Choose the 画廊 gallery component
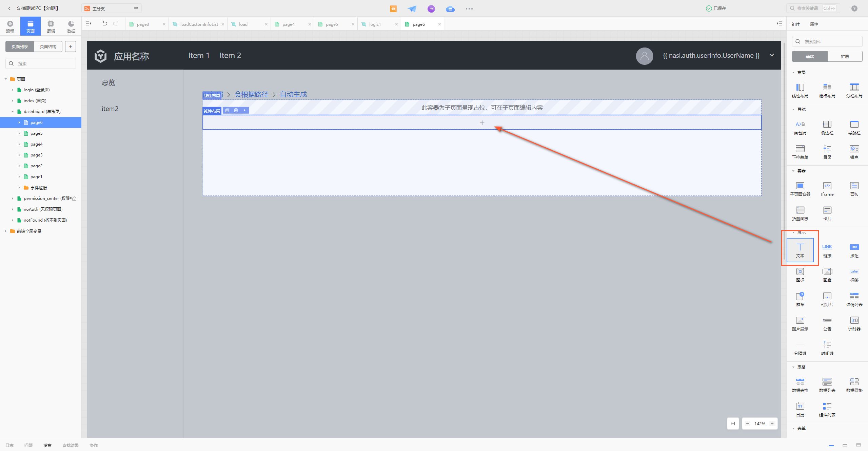This screenshot has width=868, height=451. click(x=827, y=275)
